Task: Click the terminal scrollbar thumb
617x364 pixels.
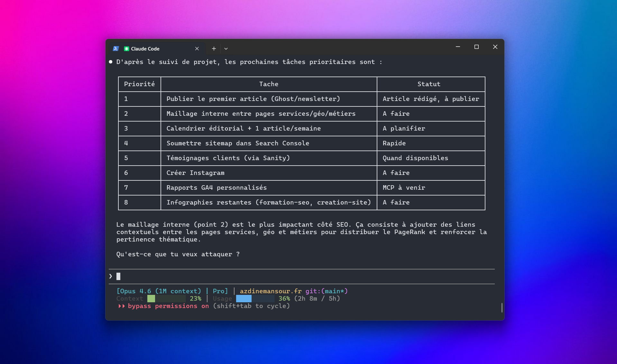Action: (x=502, y=308)
